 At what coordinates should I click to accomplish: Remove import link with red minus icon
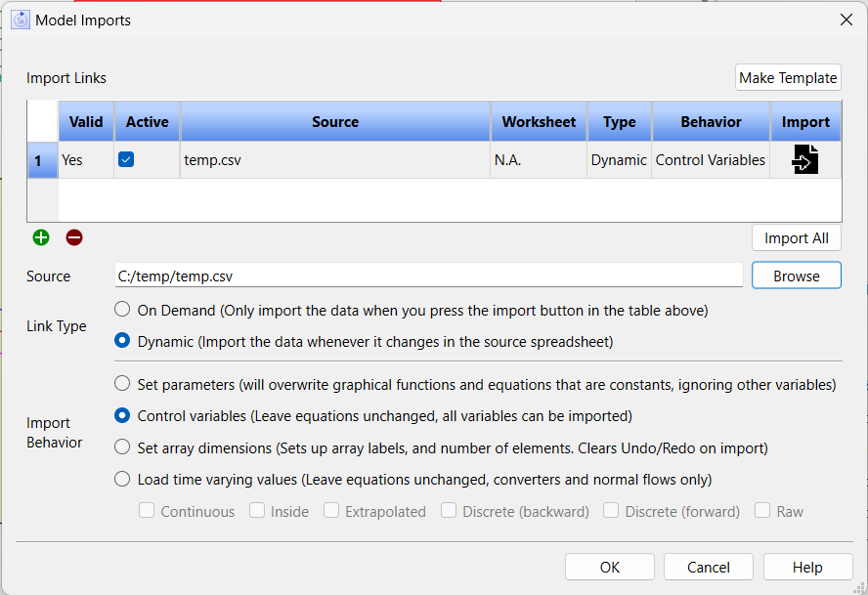[74, 238]
